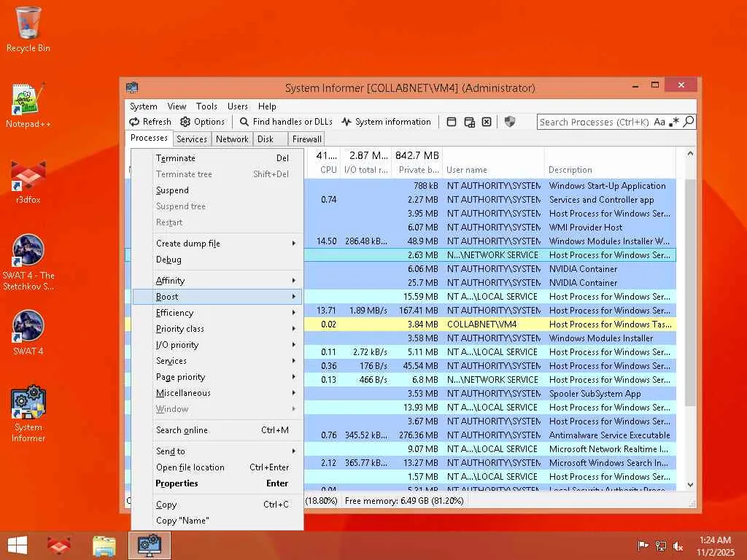Open File Explorer from the taskbar

[104, 545]
